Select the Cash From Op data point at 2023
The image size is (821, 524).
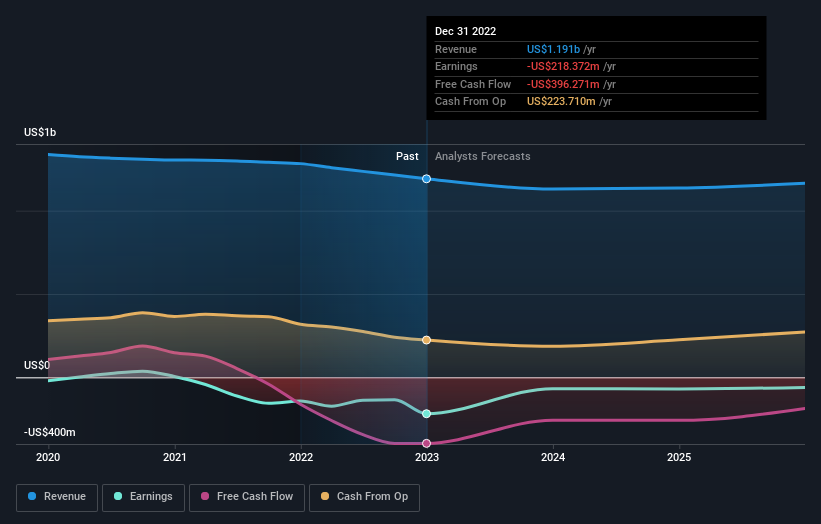[x=427, y=340]
